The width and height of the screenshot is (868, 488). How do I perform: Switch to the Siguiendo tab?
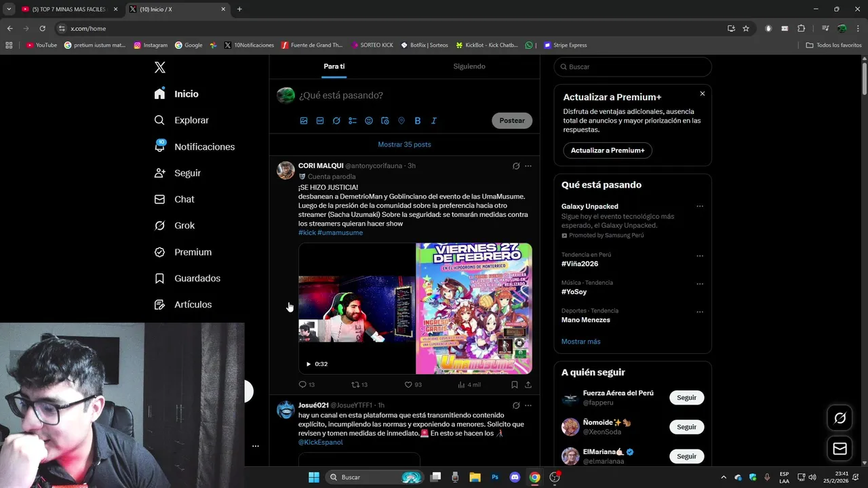tap(469, 66)
